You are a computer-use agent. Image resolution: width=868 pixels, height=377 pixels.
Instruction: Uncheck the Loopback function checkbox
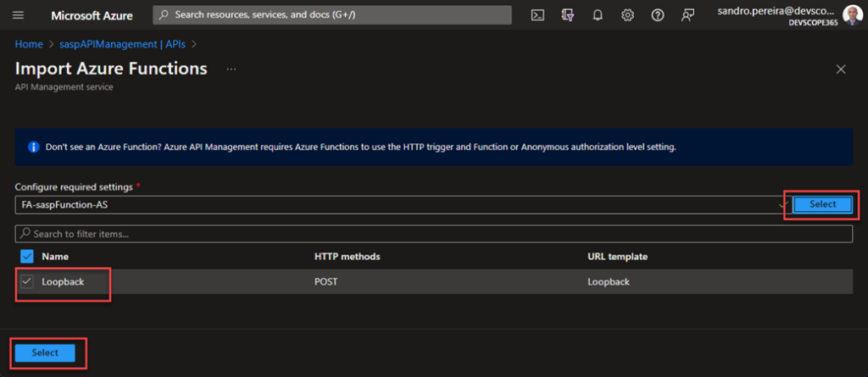coord(27,282)
